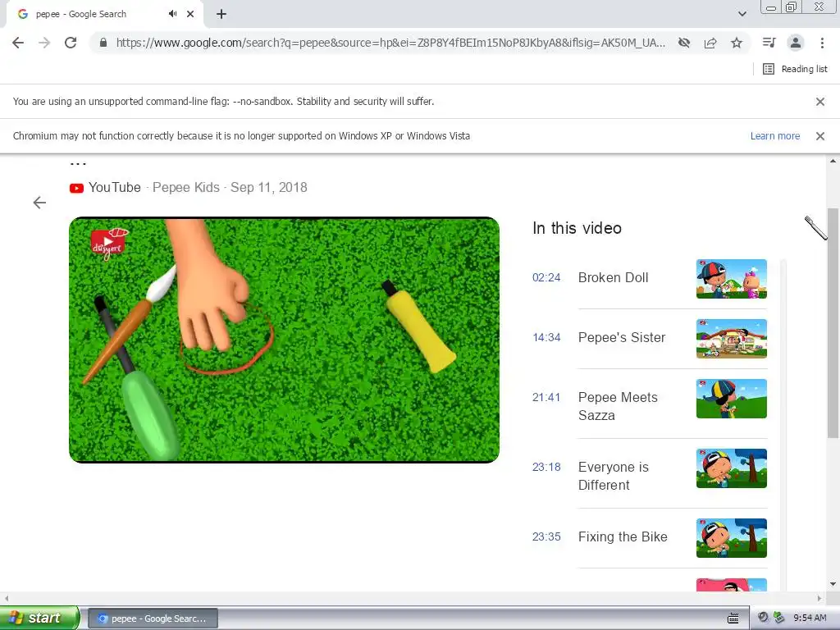Jump to 14:34 timestamp
This screenshot has height=630, width=840.
coord(546,337)
